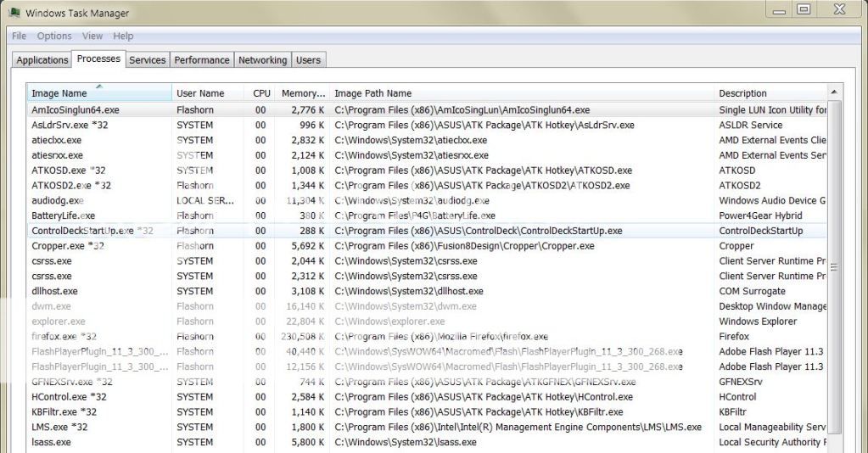Select the Processes tab

pyautogui.click(x=98, y=59)
